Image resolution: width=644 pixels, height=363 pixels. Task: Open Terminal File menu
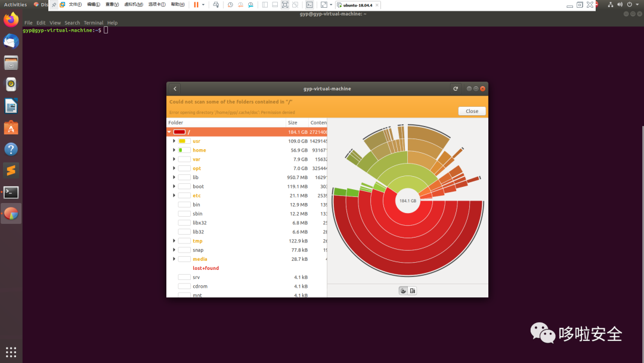[x=29, y=23]
